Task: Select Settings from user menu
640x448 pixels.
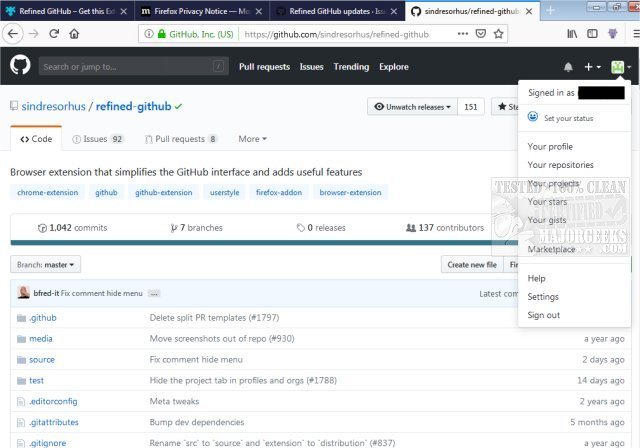Action: pos(543,297)
